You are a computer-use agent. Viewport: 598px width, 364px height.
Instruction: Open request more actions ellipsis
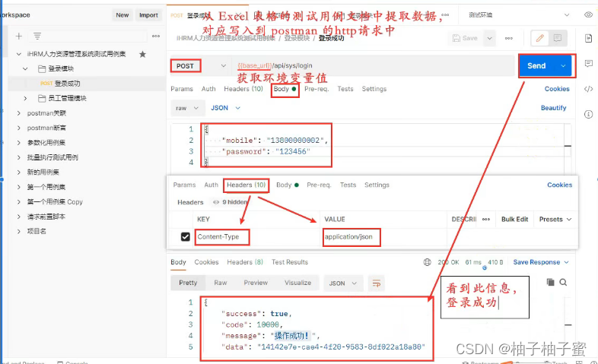pyautogui.click(x=509, y=38)
